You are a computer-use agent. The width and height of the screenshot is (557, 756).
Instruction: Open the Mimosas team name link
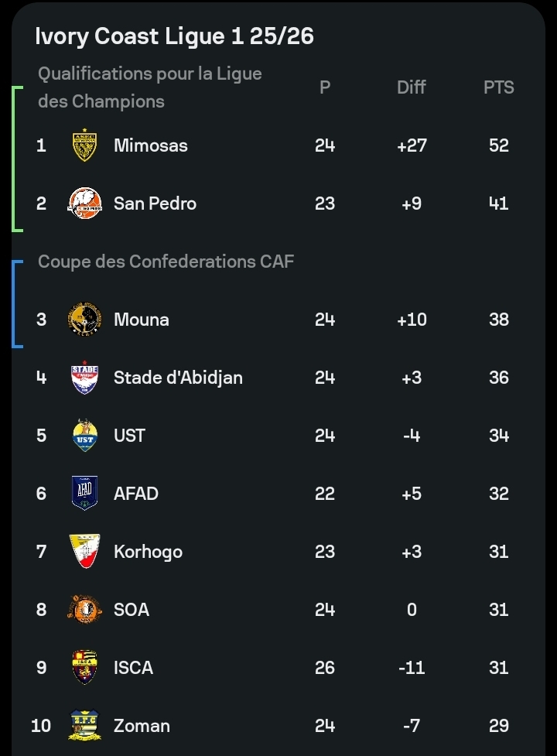[150, 145]
